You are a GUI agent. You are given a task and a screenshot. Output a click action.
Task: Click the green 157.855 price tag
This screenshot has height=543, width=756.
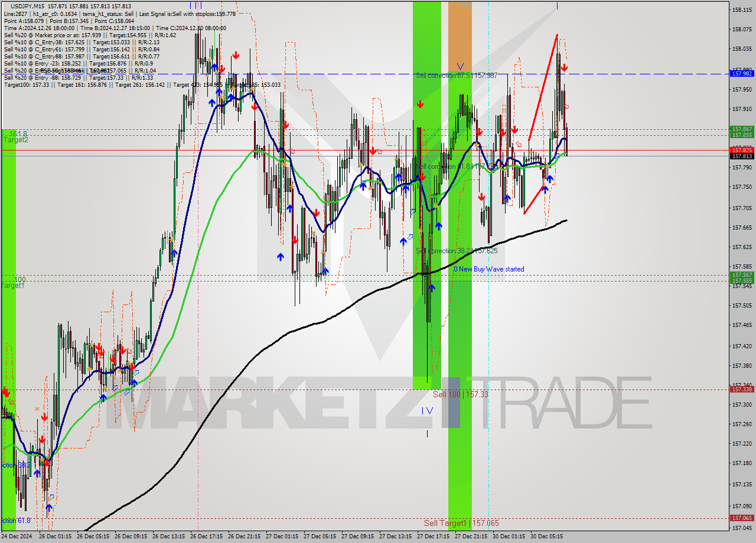(742, 135)
